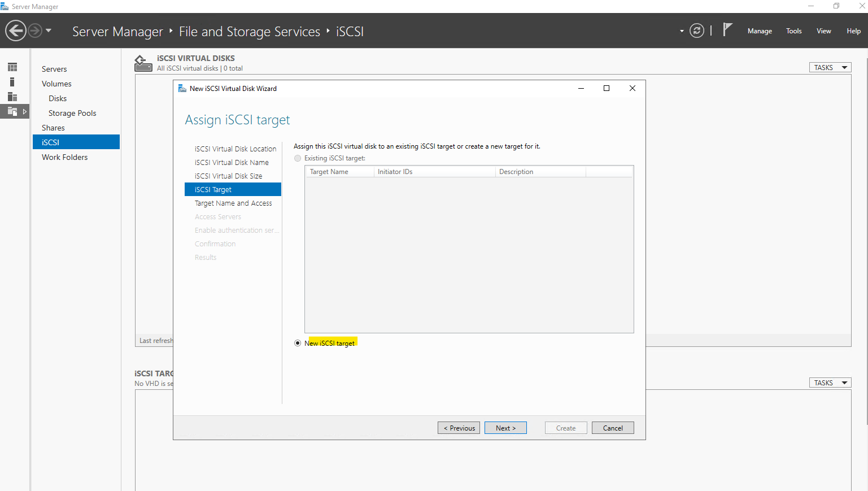Screen dimensions: 868x491
Task: Click the back navigation arrow icon
Action: (x=16, y=31)
